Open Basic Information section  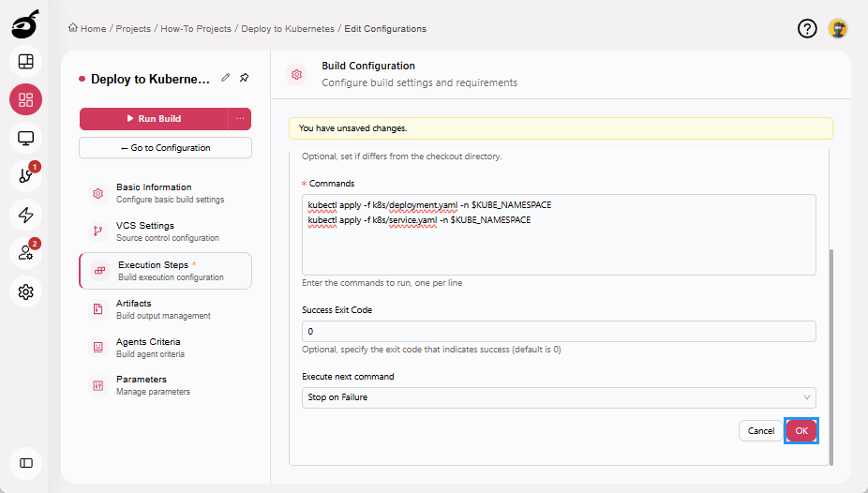165,193
